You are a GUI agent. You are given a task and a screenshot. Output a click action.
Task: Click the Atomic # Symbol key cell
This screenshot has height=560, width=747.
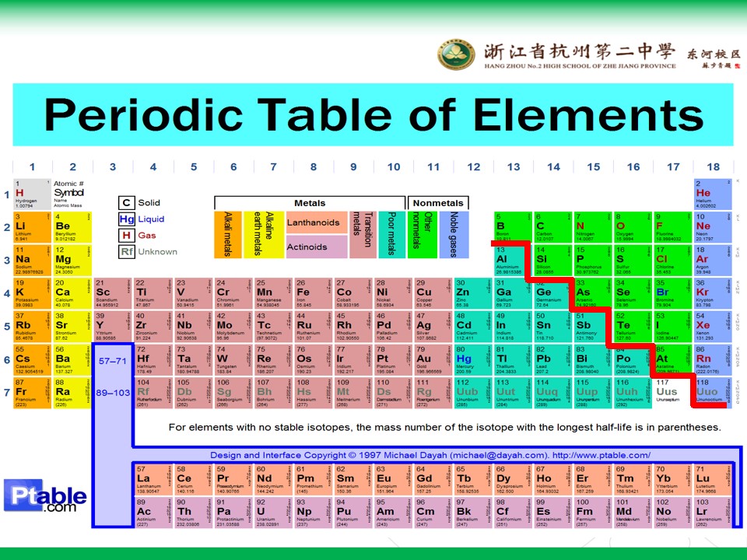click(x=69, y=194)
